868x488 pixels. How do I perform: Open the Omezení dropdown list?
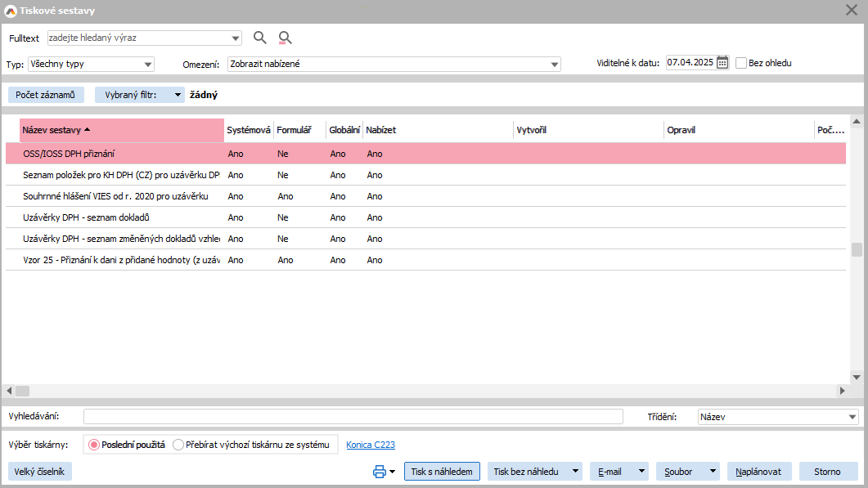click(554, 64)
